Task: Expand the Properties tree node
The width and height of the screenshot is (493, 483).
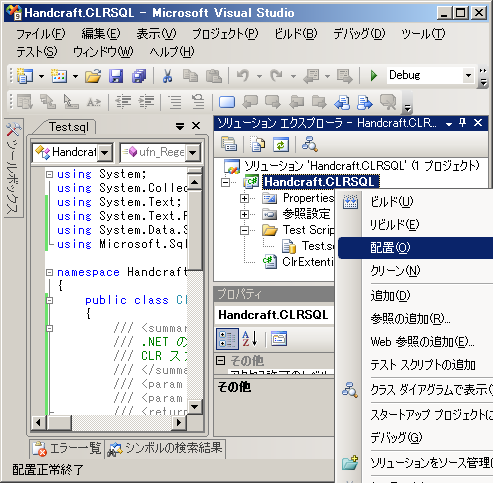Action: coord(244,199)
